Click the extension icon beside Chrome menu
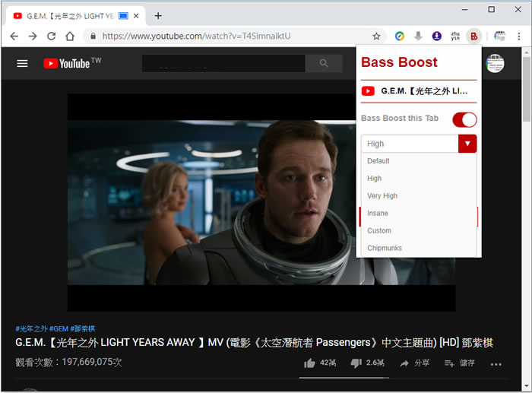 coord(500,36)
